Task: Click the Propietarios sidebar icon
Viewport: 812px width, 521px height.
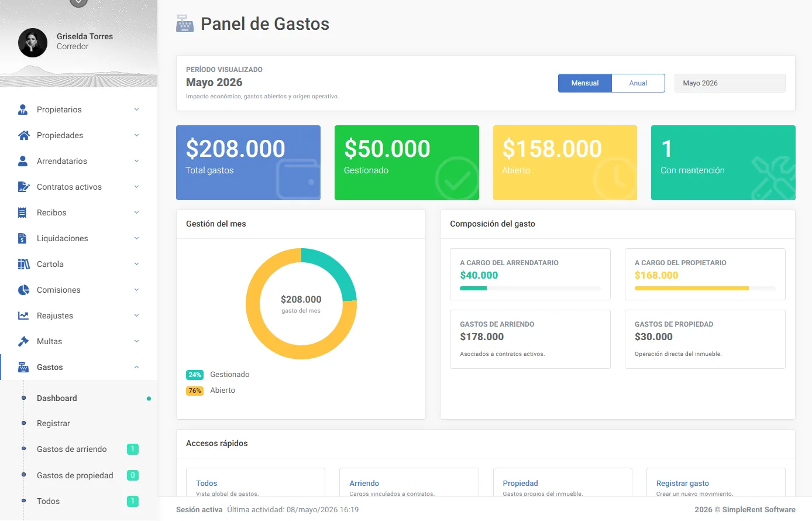Action: click(x=23, y=109)
